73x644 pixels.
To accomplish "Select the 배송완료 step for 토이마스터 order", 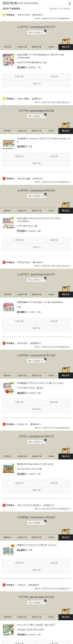I will [x=66, y=456].
